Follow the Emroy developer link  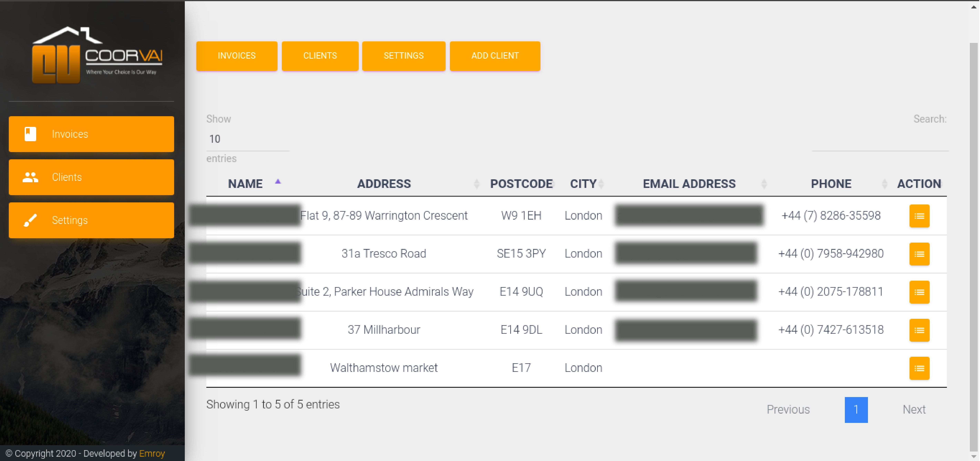(152, 453)
